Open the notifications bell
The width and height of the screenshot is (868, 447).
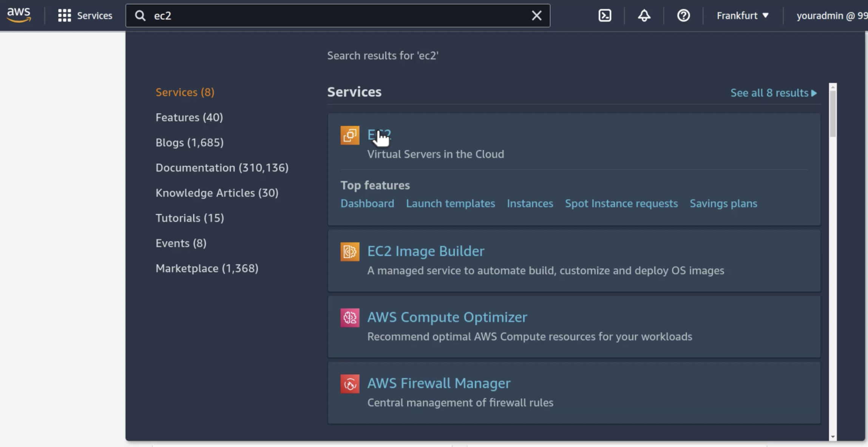[643, 15]
